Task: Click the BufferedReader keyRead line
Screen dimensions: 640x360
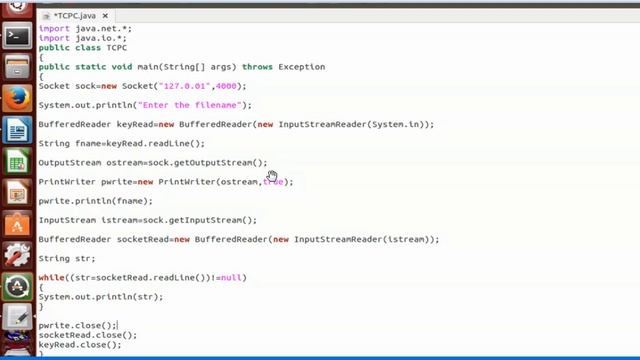Action: click(x=237, y=124)
